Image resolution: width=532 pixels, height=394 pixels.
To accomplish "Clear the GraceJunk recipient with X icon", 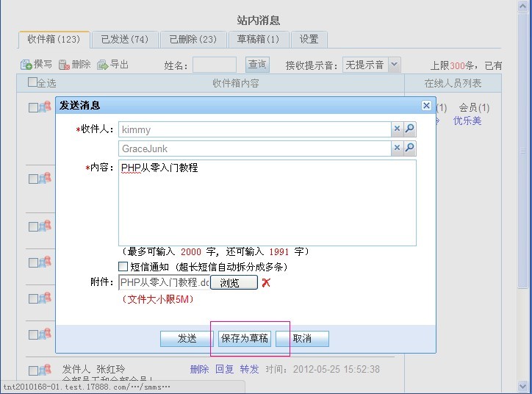I will coord(397,148).
